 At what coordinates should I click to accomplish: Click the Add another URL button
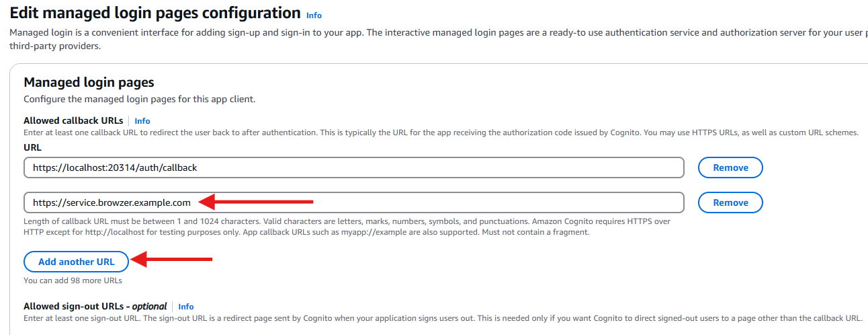tap(76, 262)
